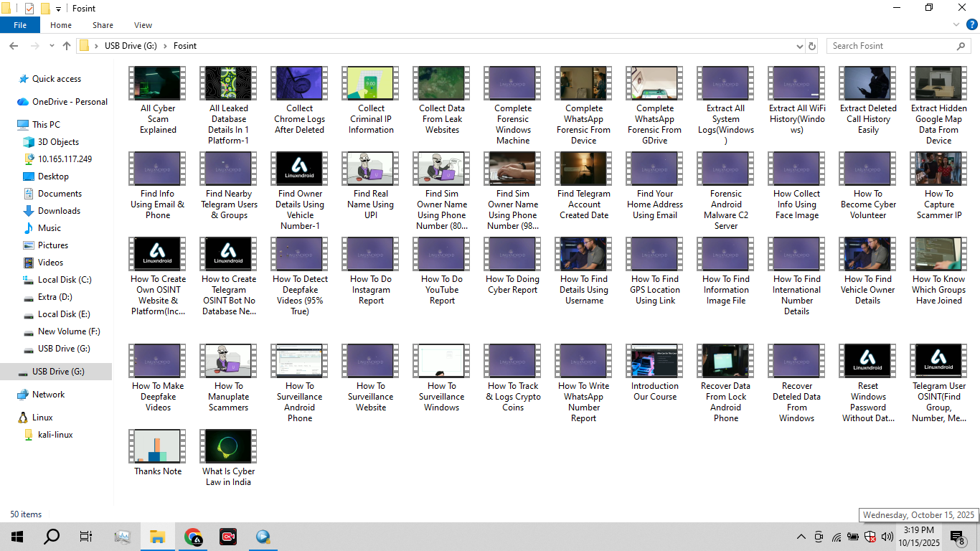Open the address bar history dropdown
Image resolution: width=980 pixels, height=551 pixels.
800,46
